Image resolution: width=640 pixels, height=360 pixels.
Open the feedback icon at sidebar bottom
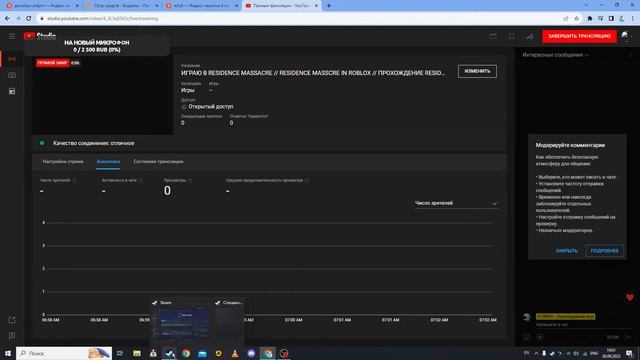12,336
